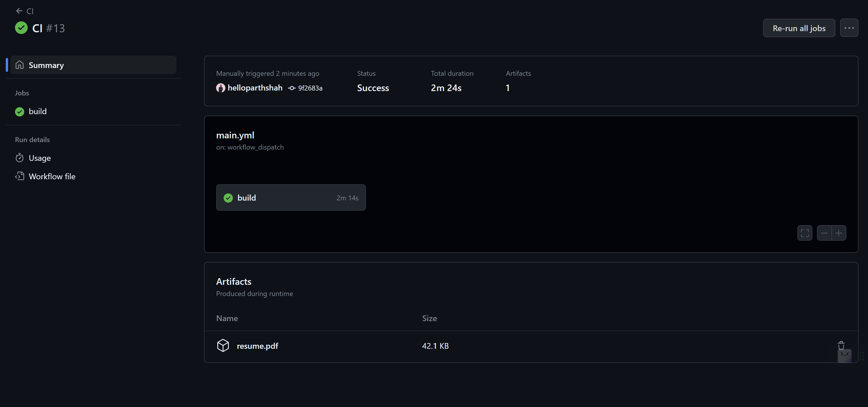Toggle fullscreen view of the workflow graph
The height and width of the screenshot is (407, 868).
point(805,233)
